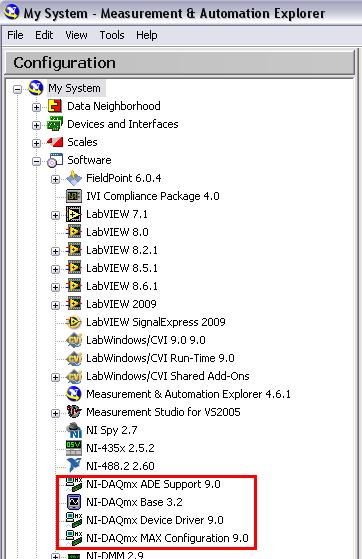Click Measurement & Automation Explorer 4.6.1 icon
This screenshot has height=559, width=362.
pyautogui.click(x=74, y=394)
